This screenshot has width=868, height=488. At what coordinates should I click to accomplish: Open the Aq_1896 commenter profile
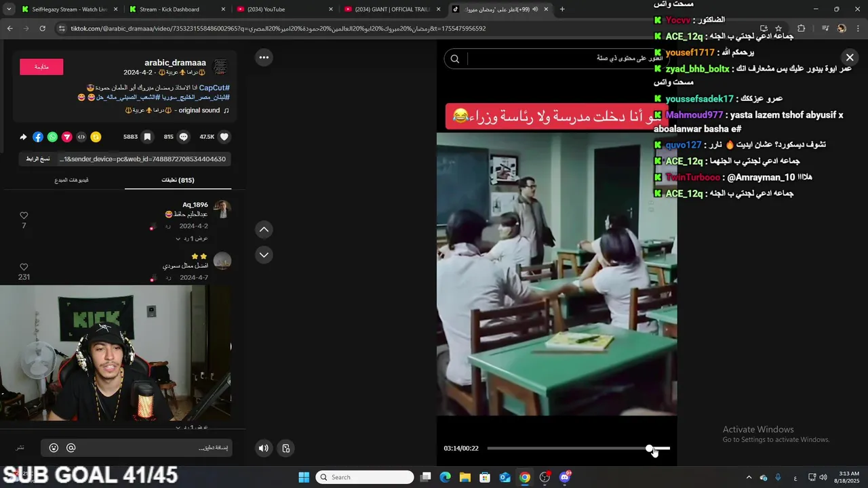(x=195, y=205)
